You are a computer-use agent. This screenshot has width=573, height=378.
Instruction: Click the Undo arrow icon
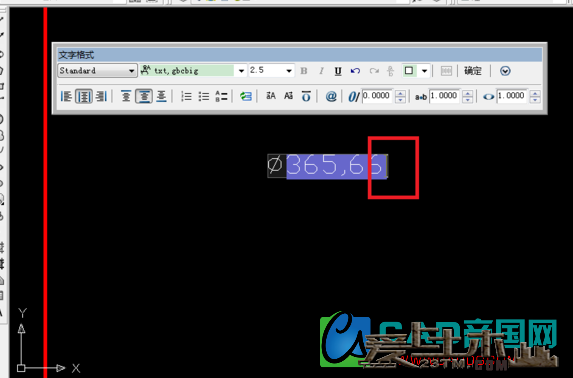[355, 71]
